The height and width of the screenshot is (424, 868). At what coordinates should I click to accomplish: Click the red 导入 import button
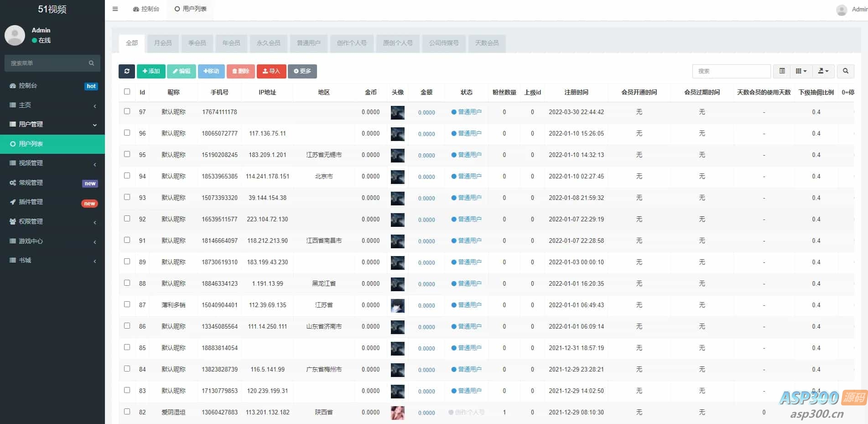click(x=271, y=71)
